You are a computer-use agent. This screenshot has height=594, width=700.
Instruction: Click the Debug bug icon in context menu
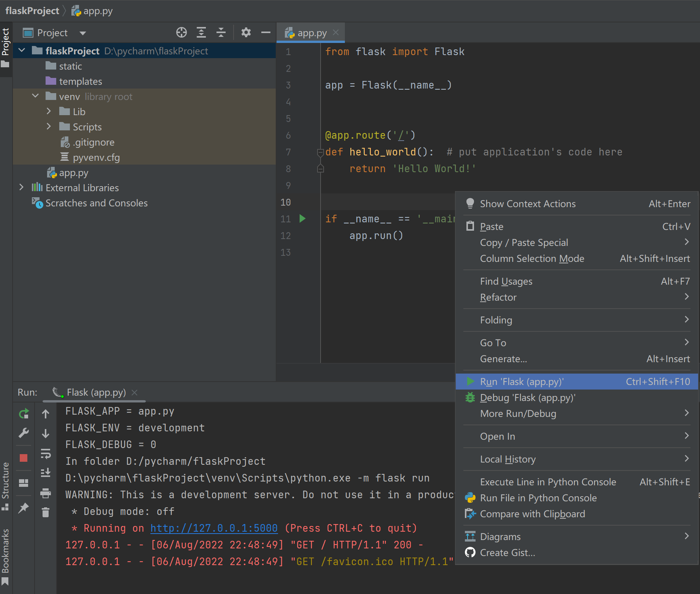470,398
